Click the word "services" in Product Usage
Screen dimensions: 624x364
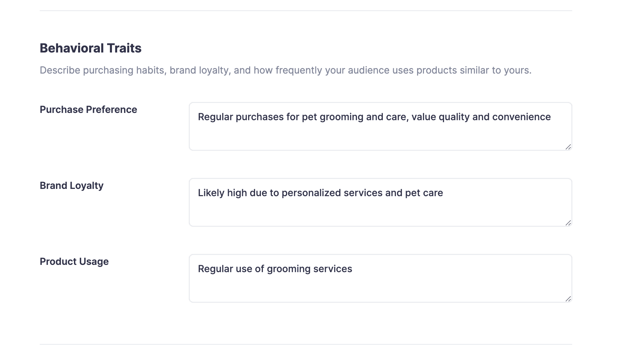pos(332,269)
